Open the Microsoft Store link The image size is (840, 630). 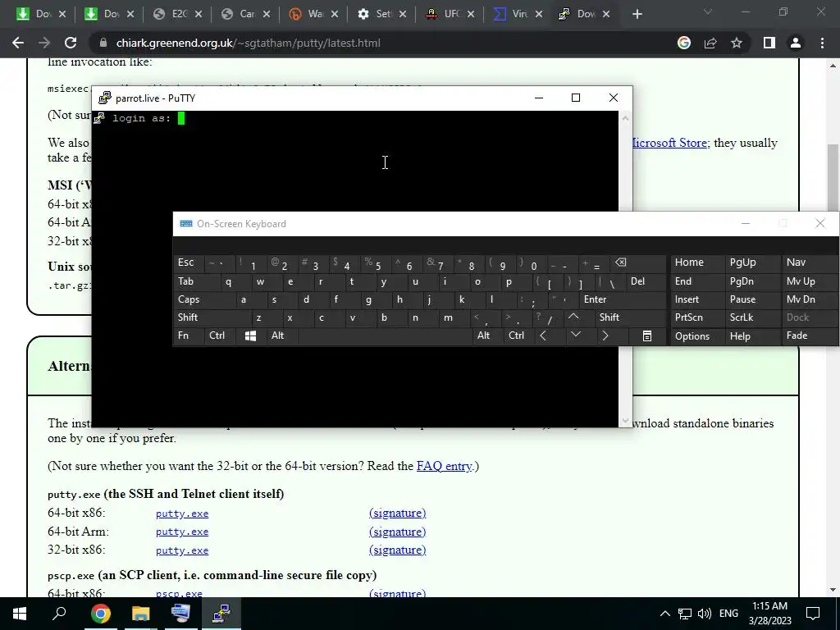coord(669,143)
